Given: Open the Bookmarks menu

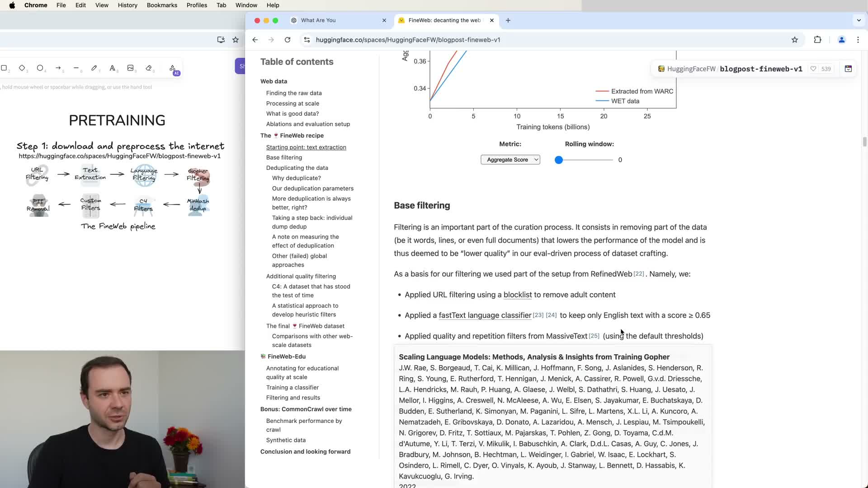Looking at the screenshot, I should [162, 5].
